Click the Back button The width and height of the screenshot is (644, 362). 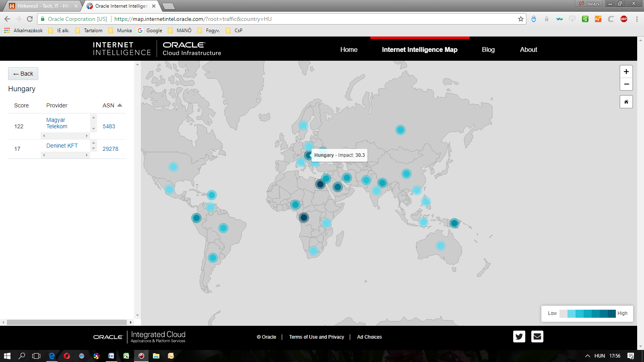[23, 74]
